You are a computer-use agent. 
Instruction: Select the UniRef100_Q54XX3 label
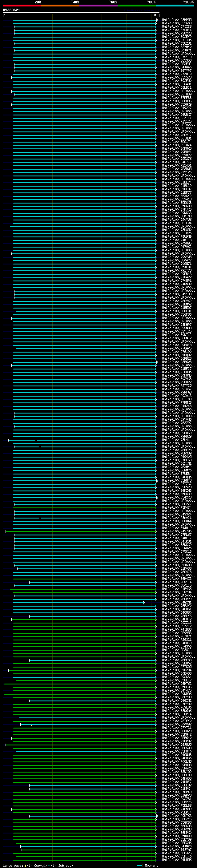177,497
